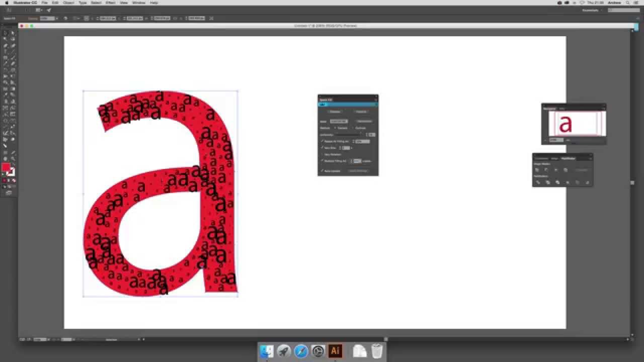
Task: Select the Magic Wand tool
Action: (x=6, y=39)
